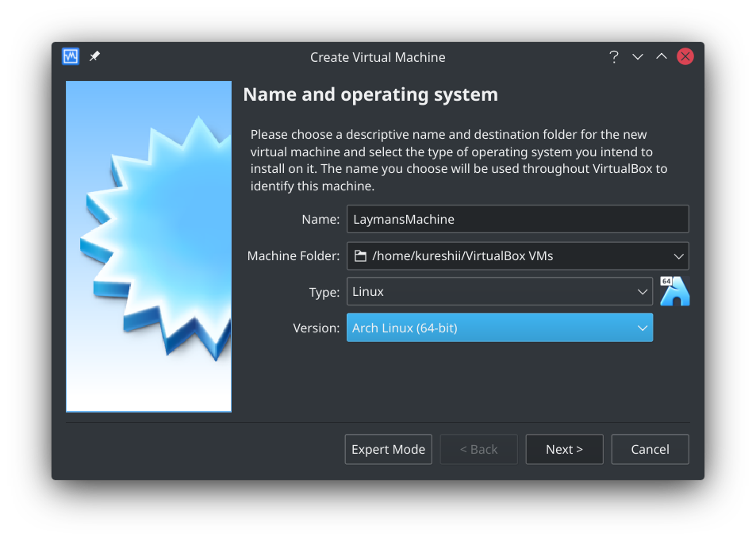The height and width of the screenshot is (541, 756).
Task: Click the Version label
Action: coord(317,328)
